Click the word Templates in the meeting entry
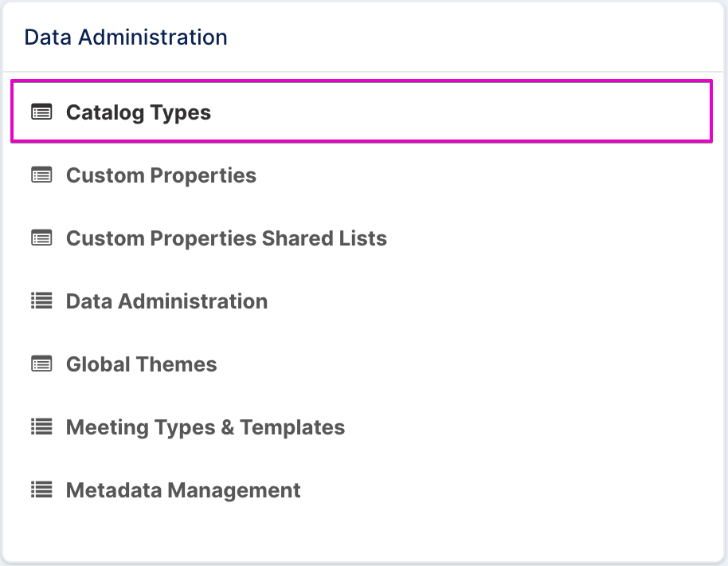Viewport: 728px width, 566px height. 292,427
